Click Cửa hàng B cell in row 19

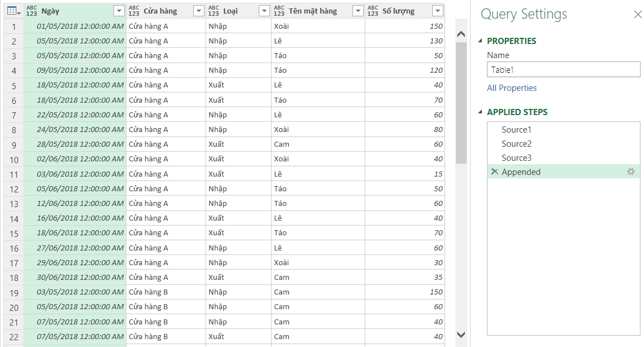[x=166, y=292]
